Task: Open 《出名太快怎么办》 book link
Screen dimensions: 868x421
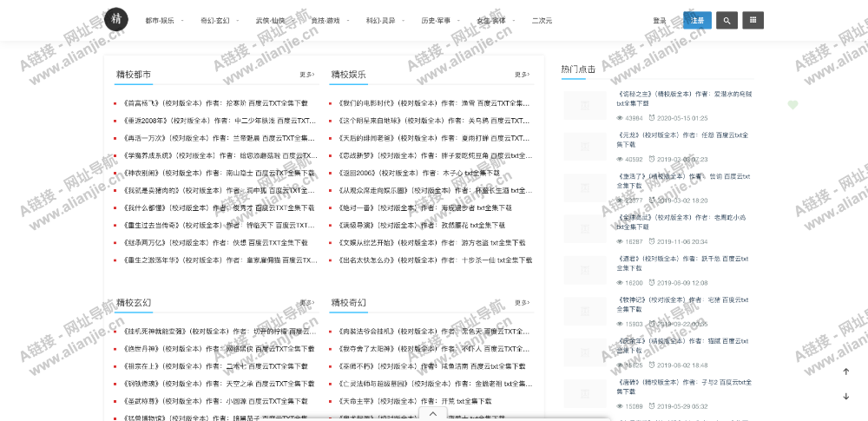Action: tap(434, 260)
